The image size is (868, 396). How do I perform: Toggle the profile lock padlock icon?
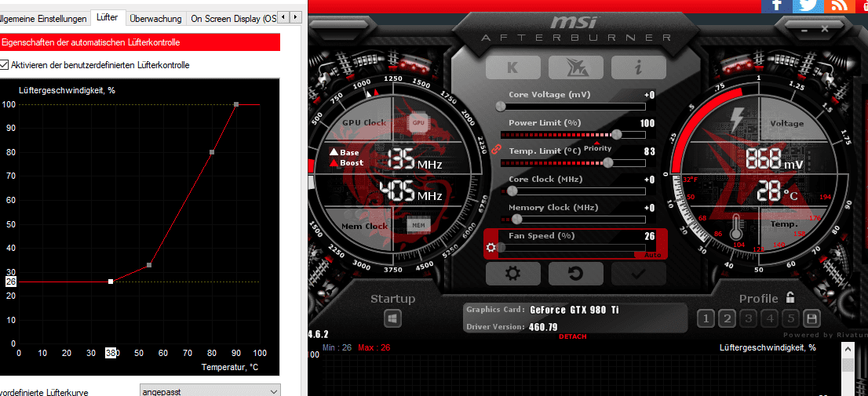coord(790,298)
